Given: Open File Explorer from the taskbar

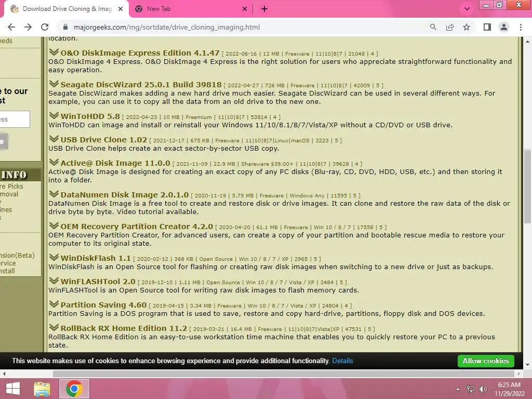Looking at the screenshot, I should pyautogui.click(x=42, y=389).
